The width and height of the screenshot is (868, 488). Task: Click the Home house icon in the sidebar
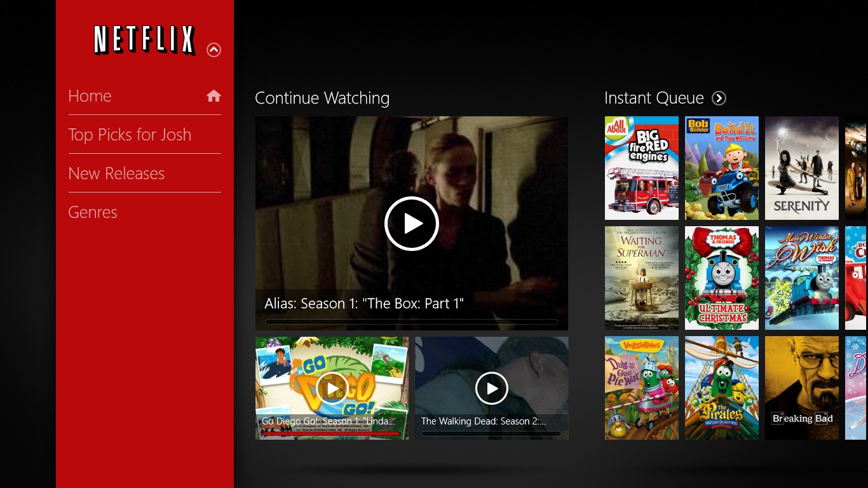click(x=214, y=95)
